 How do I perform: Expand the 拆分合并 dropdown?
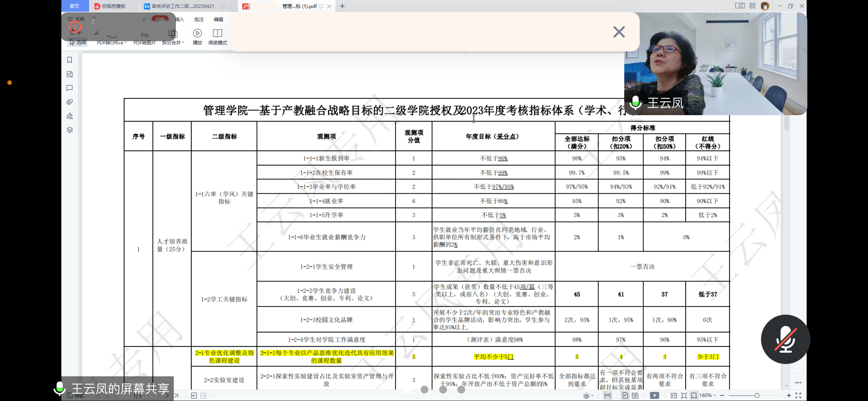173,43
